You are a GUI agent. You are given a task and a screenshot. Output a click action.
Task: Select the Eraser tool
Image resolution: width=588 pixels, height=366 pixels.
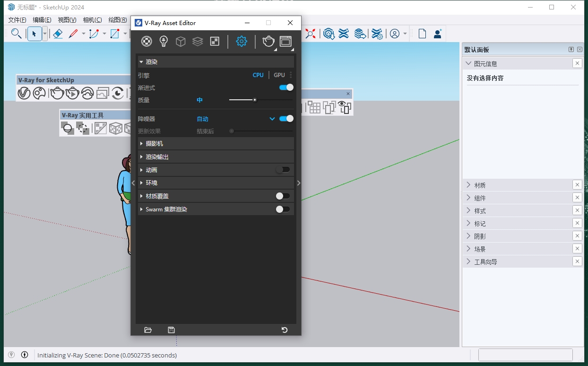[x=58, y=34]
